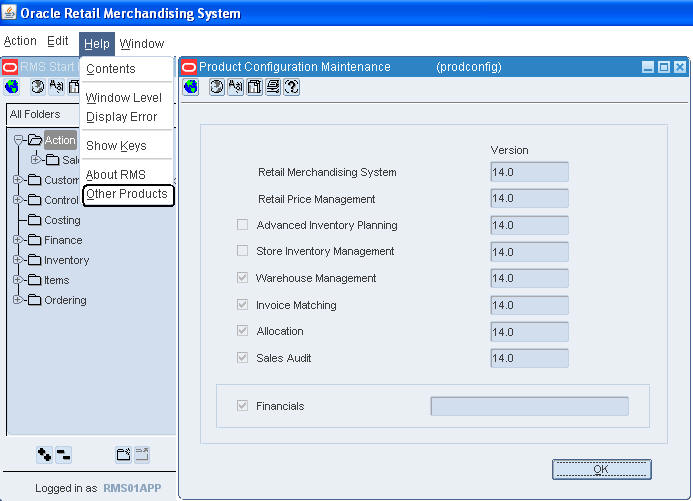693x501 pixels.
Task: Click the calculator icon in Product Configuration toolbar
Action: (x=255, y=87)
